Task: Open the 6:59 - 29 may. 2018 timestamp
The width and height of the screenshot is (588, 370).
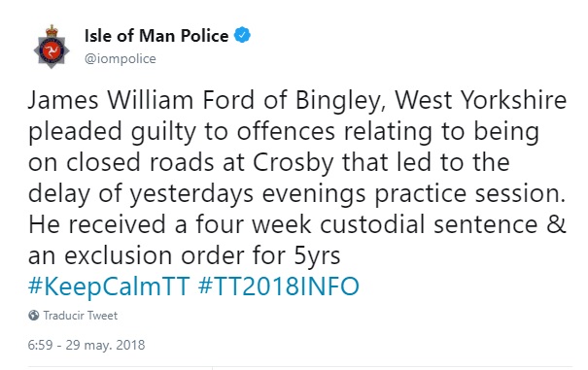Action: pos(86,345)
